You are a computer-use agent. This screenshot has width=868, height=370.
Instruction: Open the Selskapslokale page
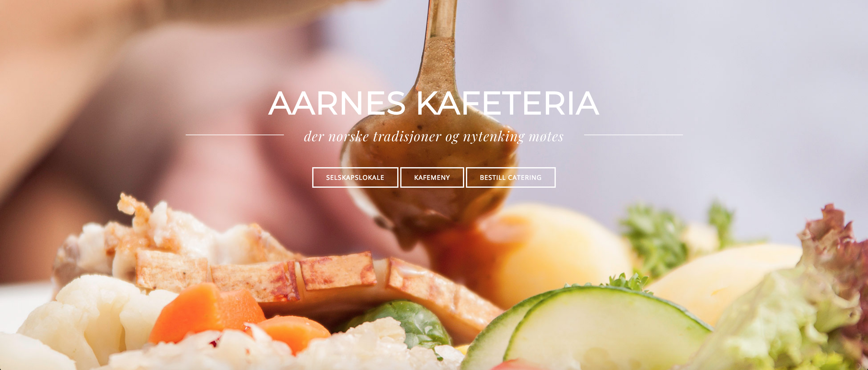click(355, 177)
